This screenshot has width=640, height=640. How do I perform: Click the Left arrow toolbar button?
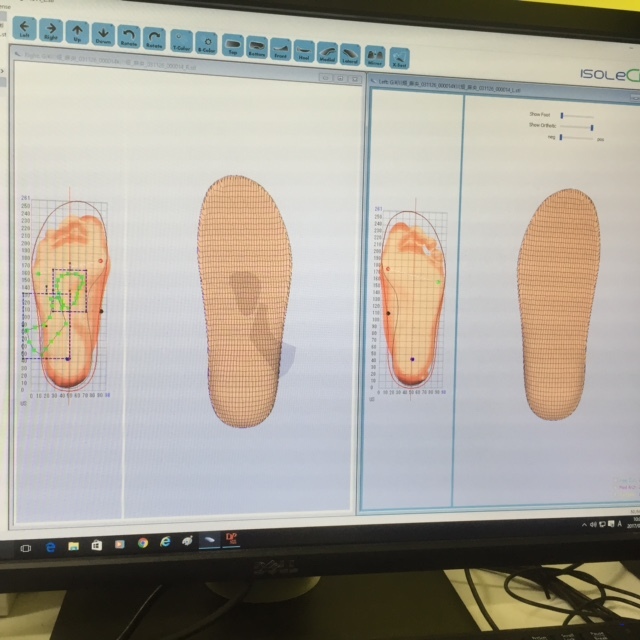(24, 36)
